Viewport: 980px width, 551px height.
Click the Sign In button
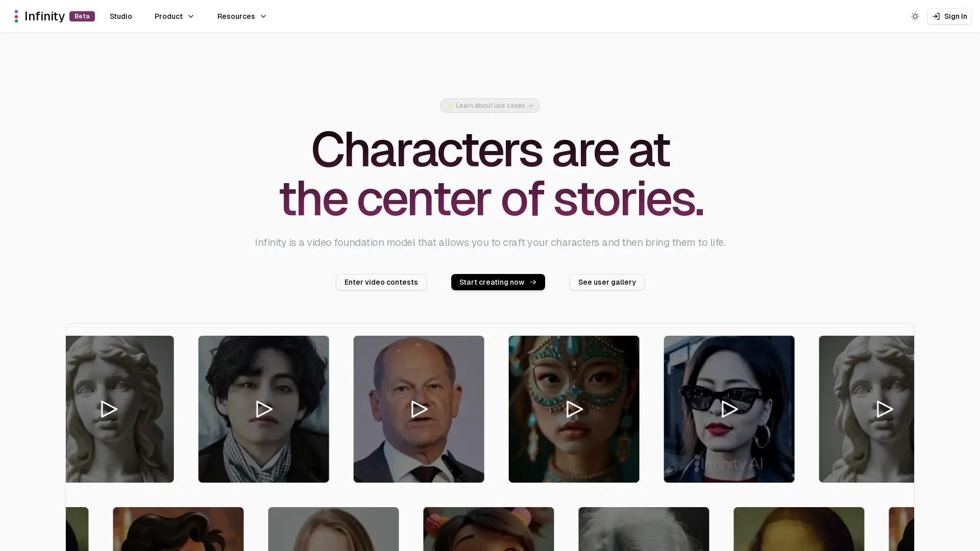click(x=949, y=16)
